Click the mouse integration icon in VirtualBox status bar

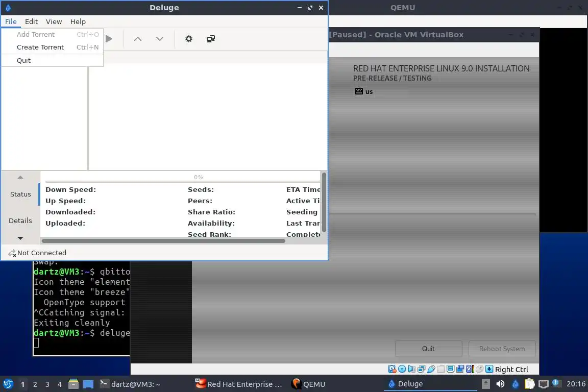[x=479, y=369]
